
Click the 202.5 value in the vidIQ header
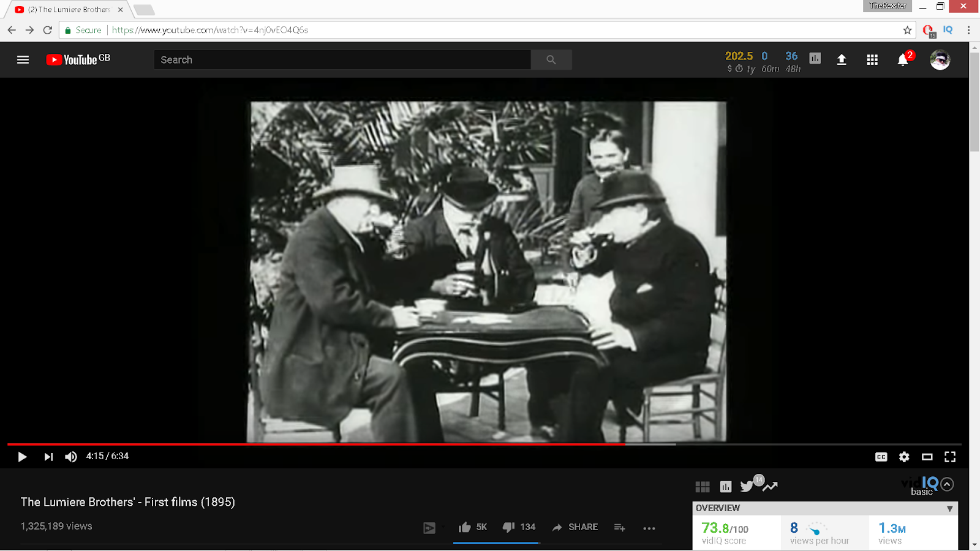pos(739,56)
